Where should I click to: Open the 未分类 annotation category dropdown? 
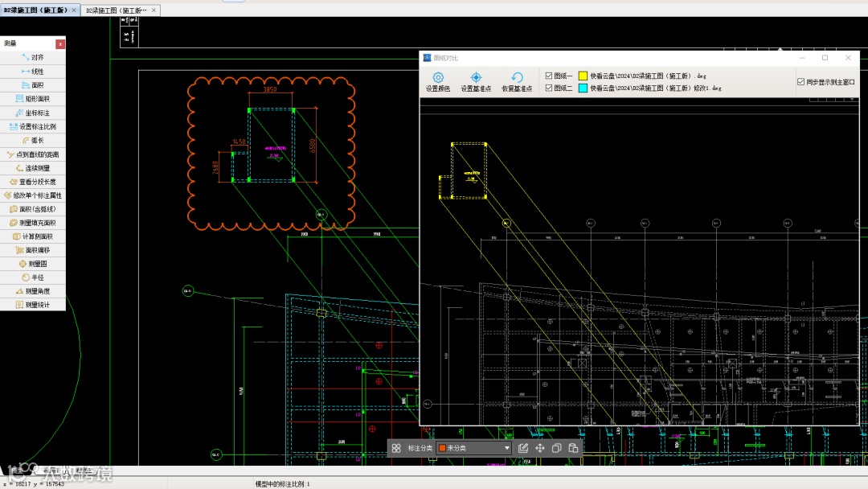(473, 448)
